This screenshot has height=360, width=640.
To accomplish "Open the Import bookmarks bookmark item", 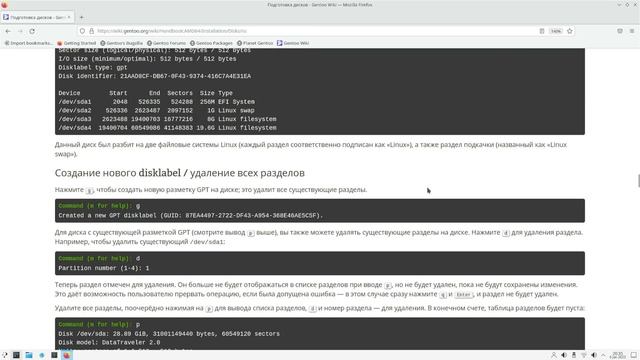I will coord(29,43).
